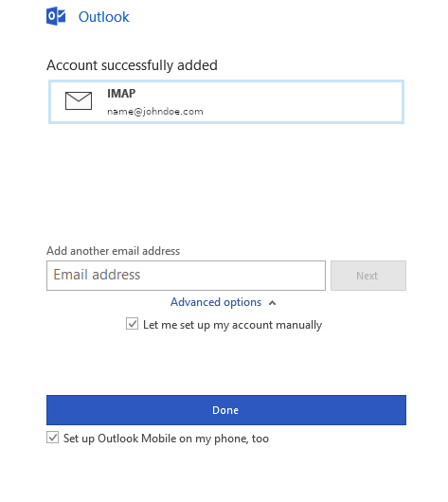
Task: Click the Outlook logo icon
Action: click(56, 16)
